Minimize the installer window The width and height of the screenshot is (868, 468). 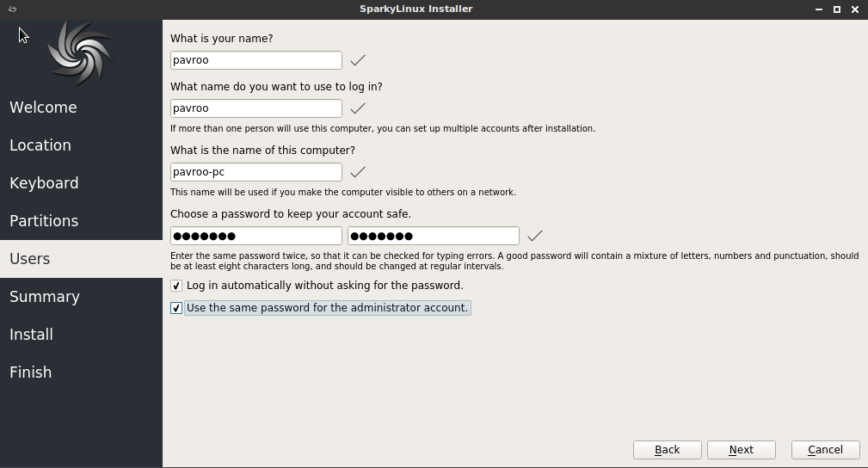coord(819,9)
